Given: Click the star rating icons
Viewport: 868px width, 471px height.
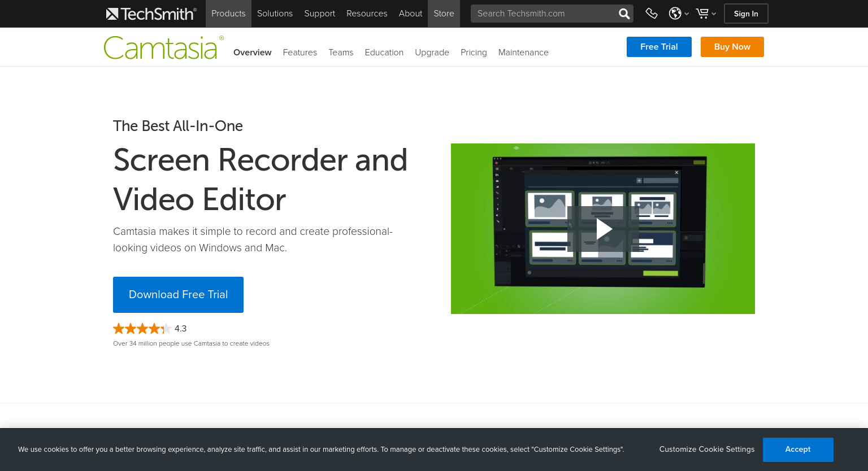Looking at the screenshot, I should (142, 329).
